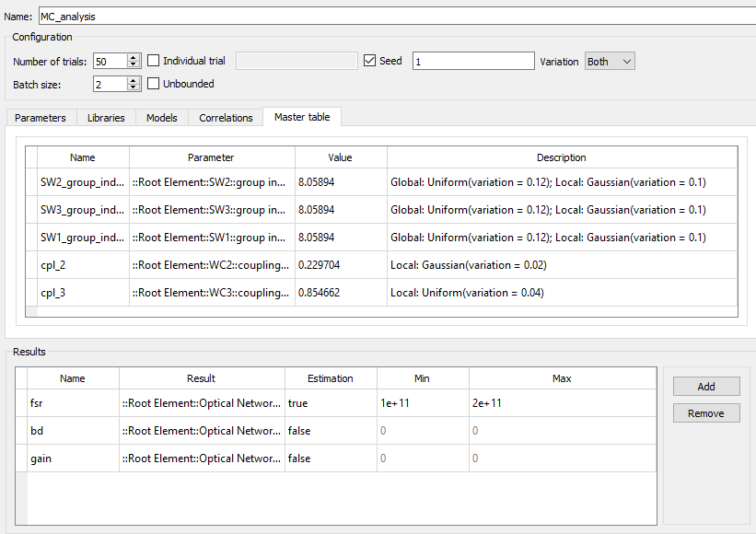Select the bd result name cell
Screen dimensions: 756x534
tap(73, 430)
